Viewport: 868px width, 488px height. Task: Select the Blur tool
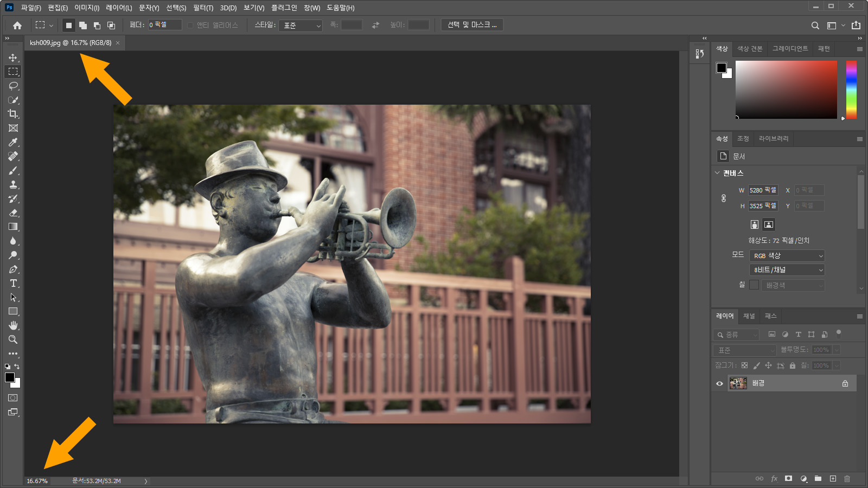pos(13,241)
